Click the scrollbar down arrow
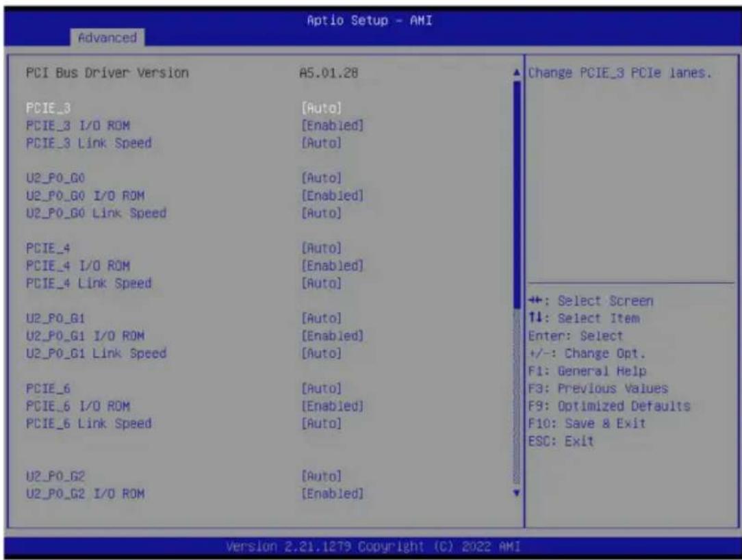This screenshot has width=742, height=560. tap(517, 493)
